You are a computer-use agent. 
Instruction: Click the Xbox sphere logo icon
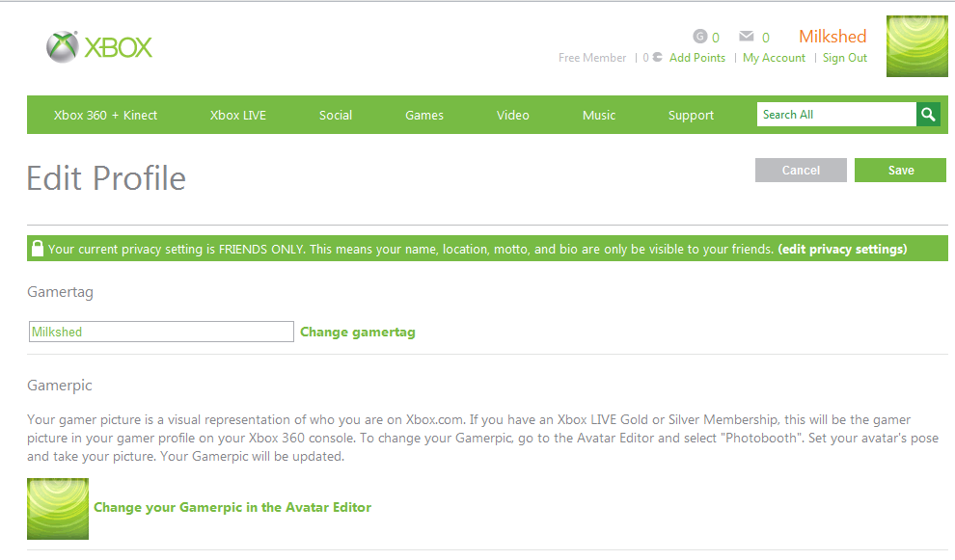[63, 47]
